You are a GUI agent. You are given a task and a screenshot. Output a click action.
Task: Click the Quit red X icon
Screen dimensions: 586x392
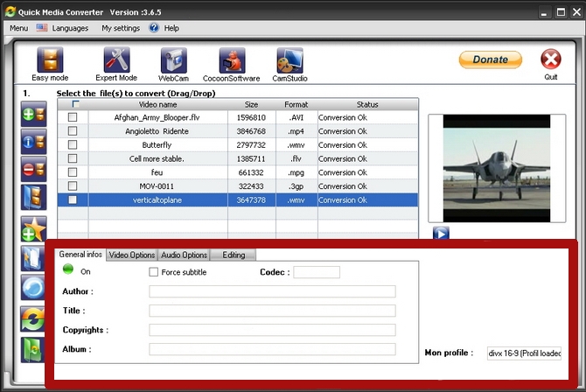[x=550, y=59]
